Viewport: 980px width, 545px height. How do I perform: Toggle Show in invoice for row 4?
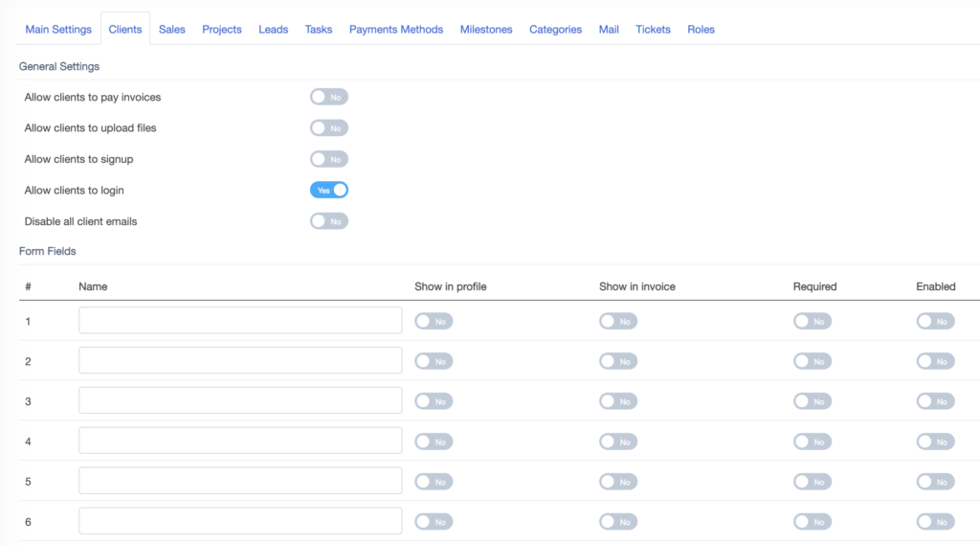tap(618, 442)
